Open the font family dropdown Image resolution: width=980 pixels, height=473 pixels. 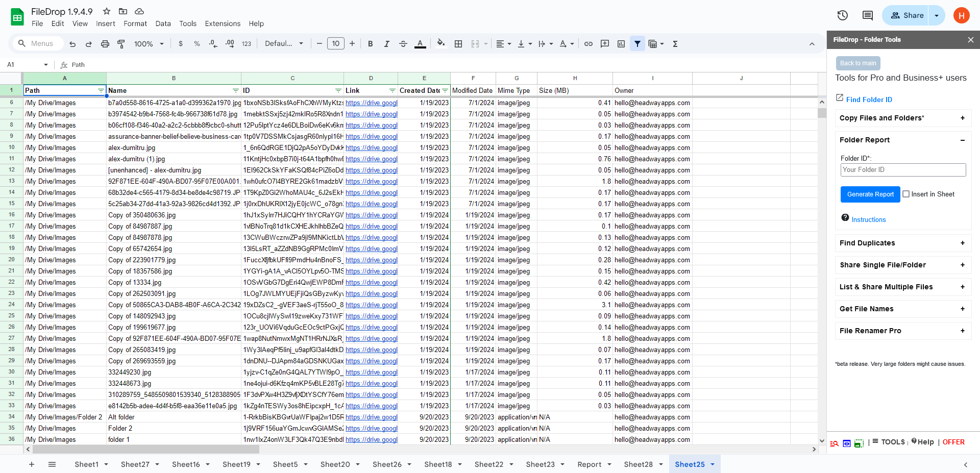pyautogui.click(x=284, y=44)
